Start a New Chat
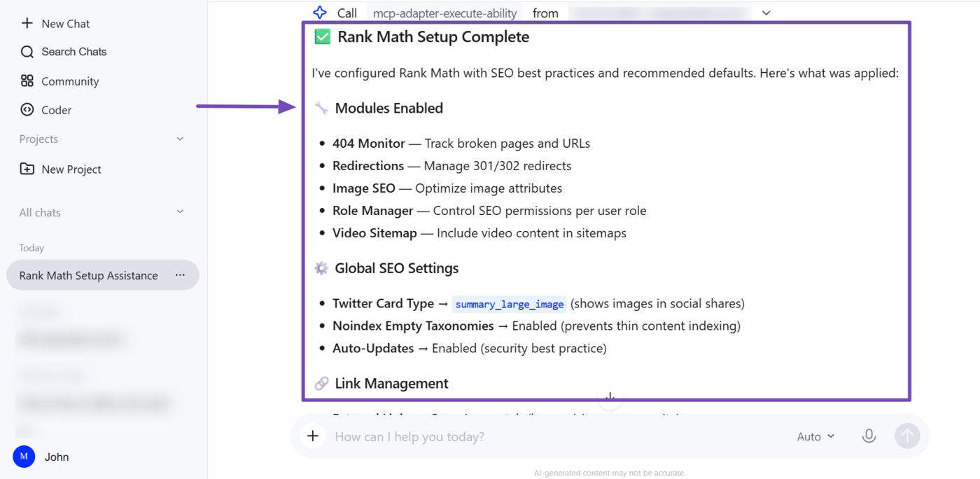The height and width of the screenshot is (479, 980). pos(55,24)
